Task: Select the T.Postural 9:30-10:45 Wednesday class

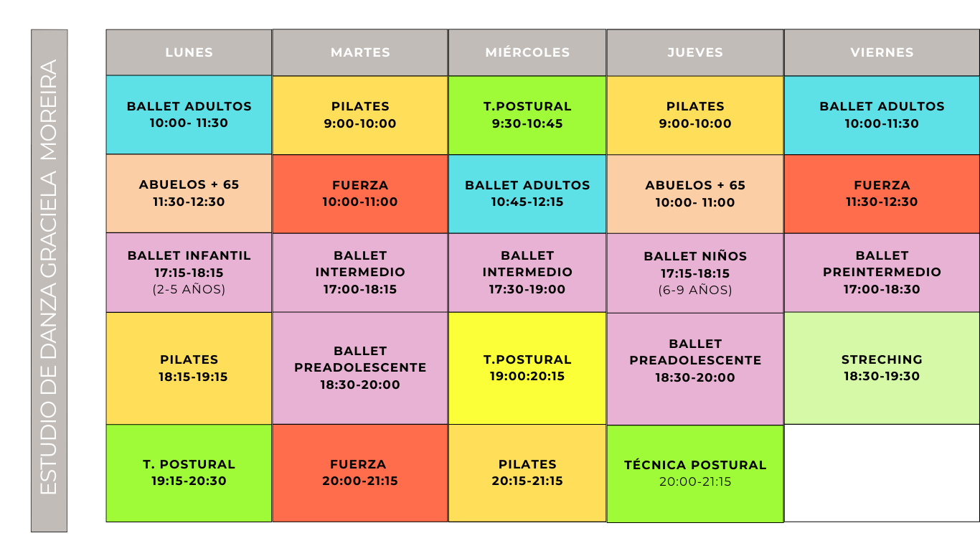Action: pos(527,115)
